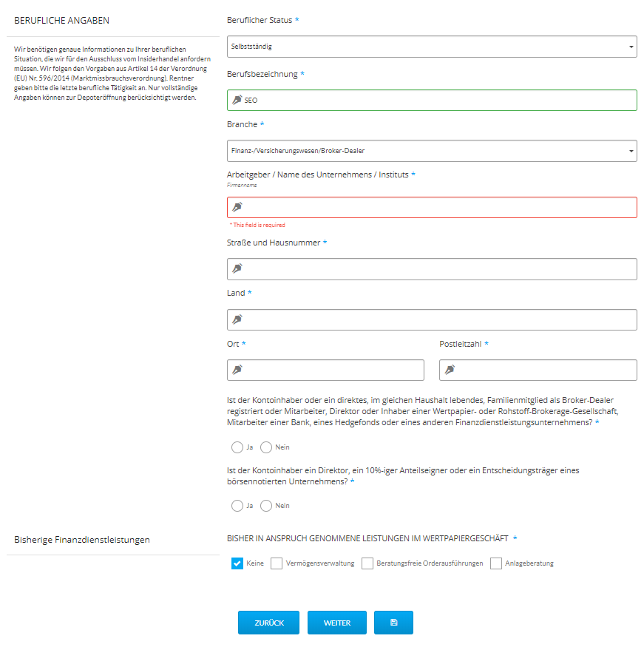The width and height of the screenshot is (644, 647).
Task: Click pen icon in Arbeitgeber name field
Action: pyautogui.click(x=237, y=207)
